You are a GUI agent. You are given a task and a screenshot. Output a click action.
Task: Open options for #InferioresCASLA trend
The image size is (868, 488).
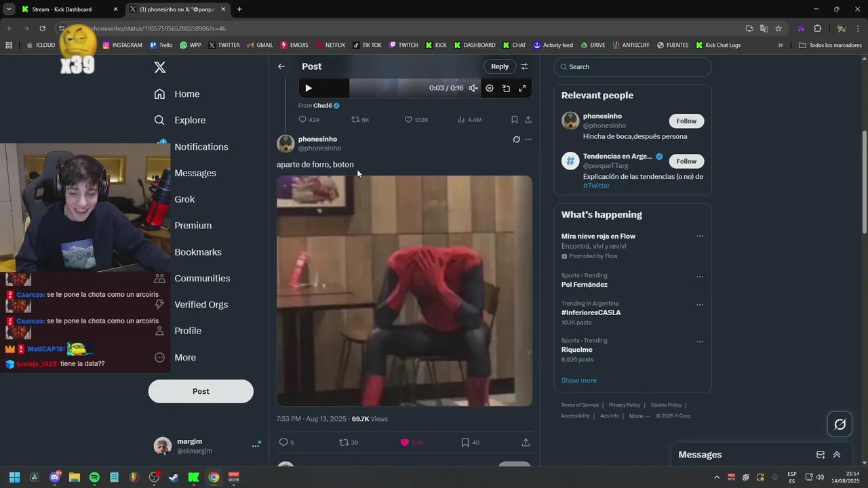point(700,304)
